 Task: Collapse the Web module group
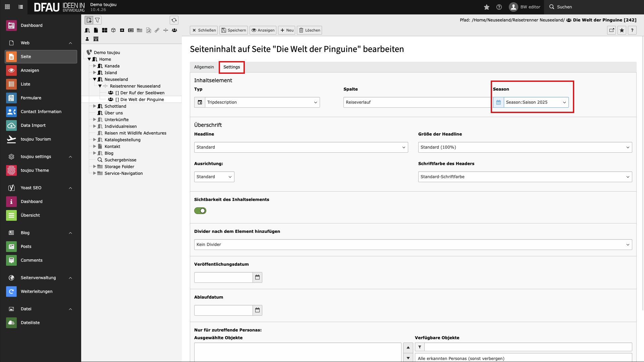(70, 43)
